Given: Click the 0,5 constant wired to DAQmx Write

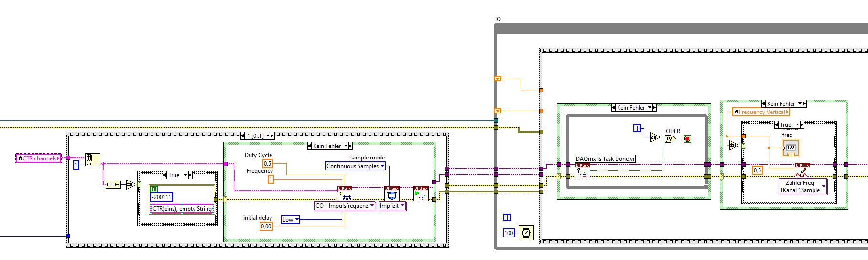Looking at the screenshot, I should point(757,170).
